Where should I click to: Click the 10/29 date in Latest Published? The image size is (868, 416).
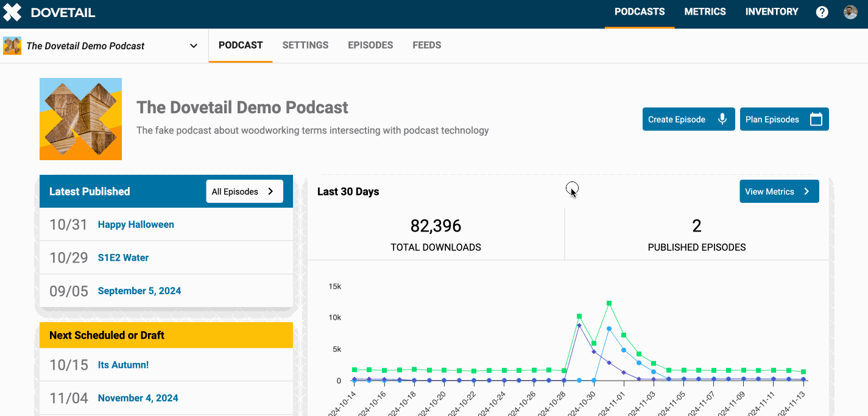[69, 258]
